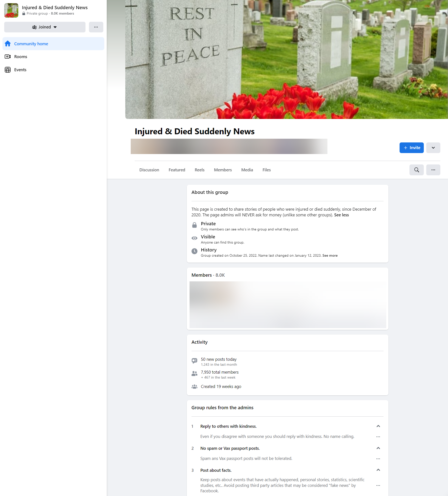The width and height of the screenshot is (448, 496).
Task: Switch to the Media tab
Action: tap(247, 170)
